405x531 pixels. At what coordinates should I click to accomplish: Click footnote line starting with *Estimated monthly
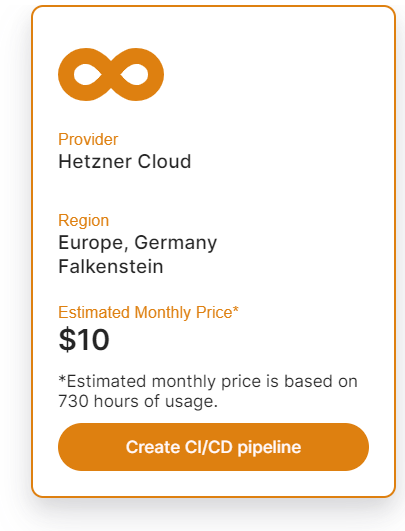click(208, 382)
